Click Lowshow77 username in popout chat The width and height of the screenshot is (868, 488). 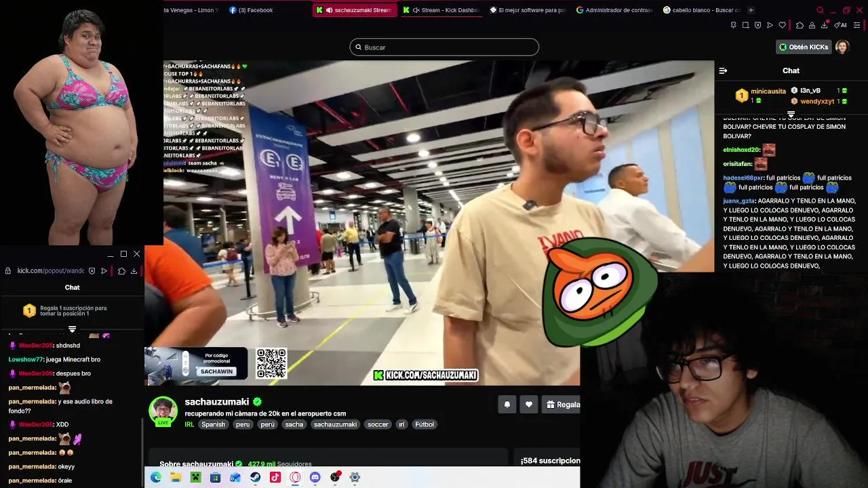26,359
